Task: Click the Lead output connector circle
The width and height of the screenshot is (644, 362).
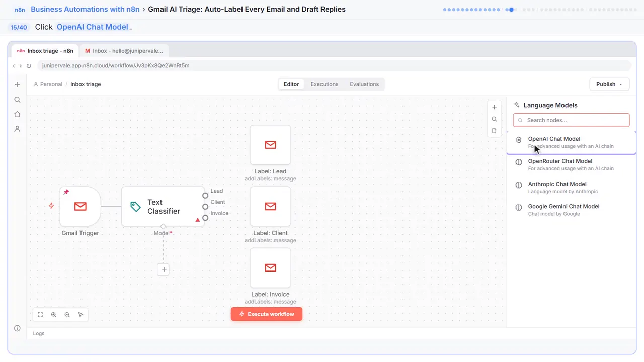Action: pos(205,195)
